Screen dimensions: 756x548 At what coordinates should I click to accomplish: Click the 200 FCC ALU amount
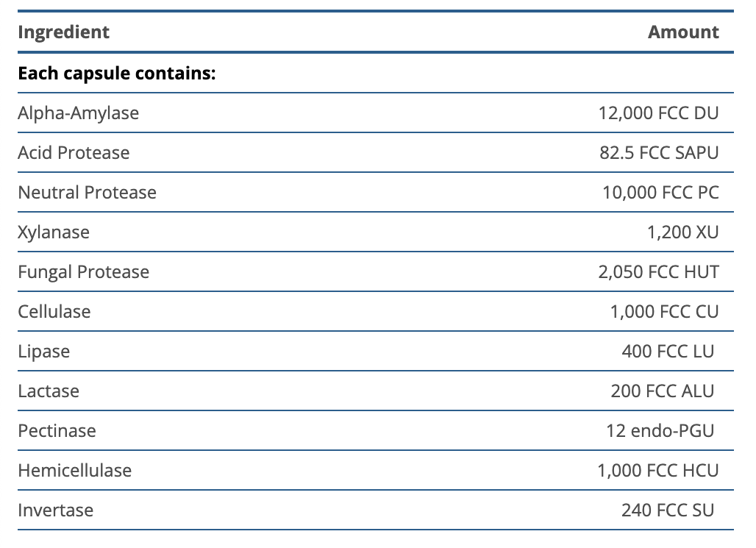coord(662,391)
